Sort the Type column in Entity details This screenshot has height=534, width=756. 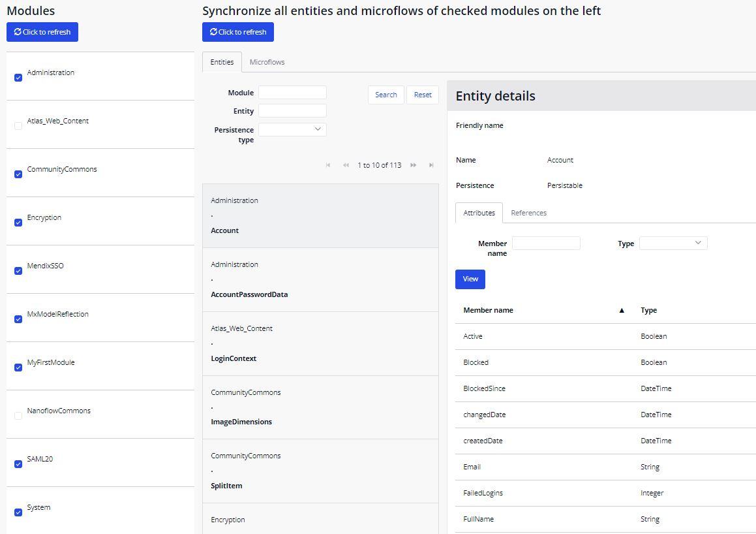pos(648,310)
